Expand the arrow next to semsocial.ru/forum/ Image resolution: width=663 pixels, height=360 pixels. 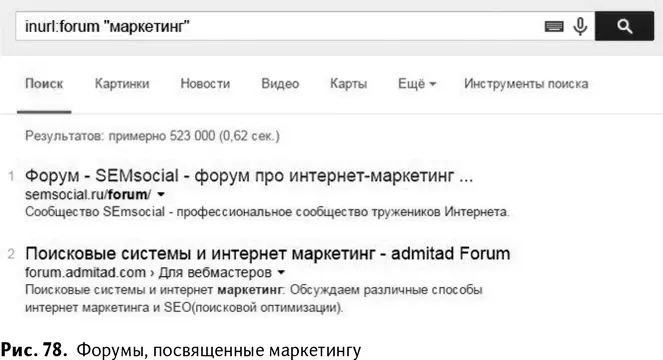[161, 195]
